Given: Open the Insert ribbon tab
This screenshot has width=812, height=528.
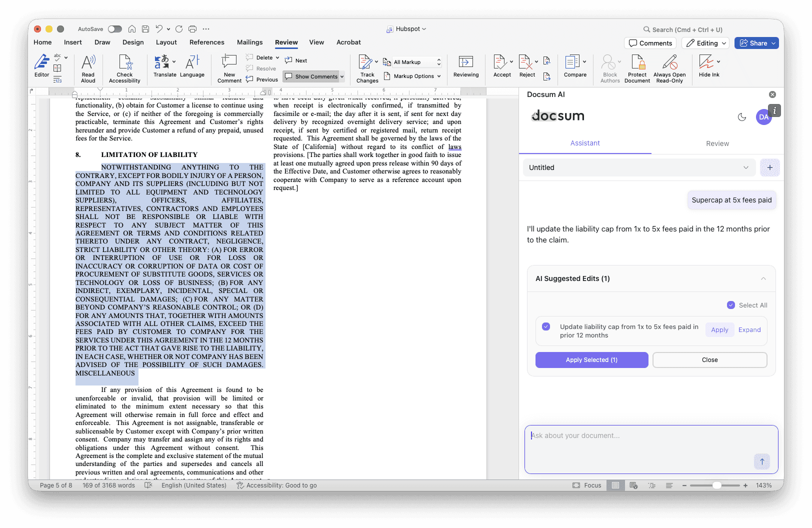Looking at the screenshot, I should (73, 42).
